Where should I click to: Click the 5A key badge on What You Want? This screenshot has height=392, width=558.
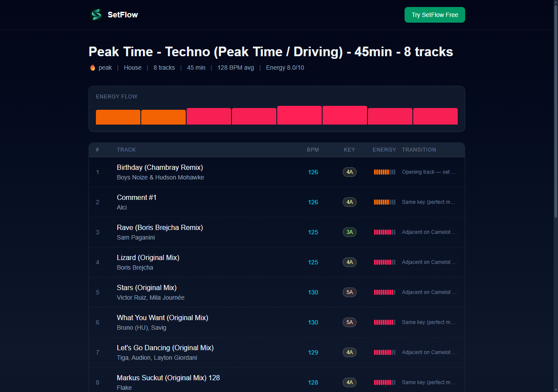[349, 322]
